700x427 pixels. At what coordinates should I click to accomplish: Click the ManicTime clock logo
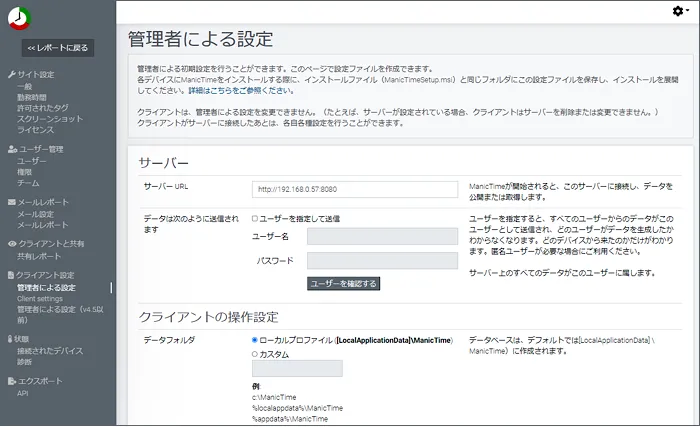click(x=19, y=18)
